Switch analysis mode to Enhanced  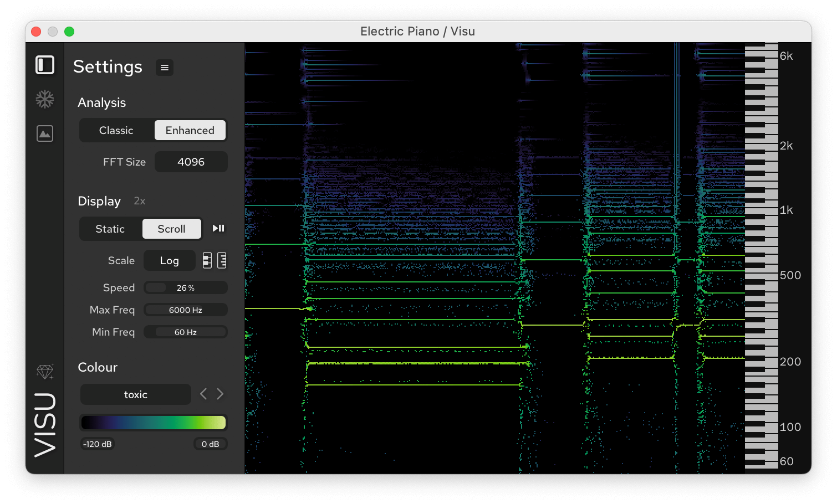point(190,131)
